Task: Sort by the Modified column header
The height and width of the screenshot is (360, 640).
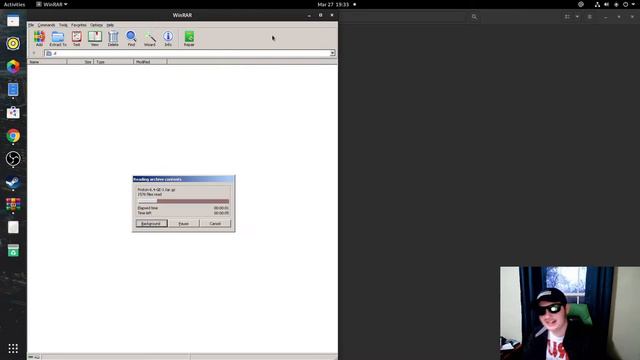Action: click(x=150, y=62)
